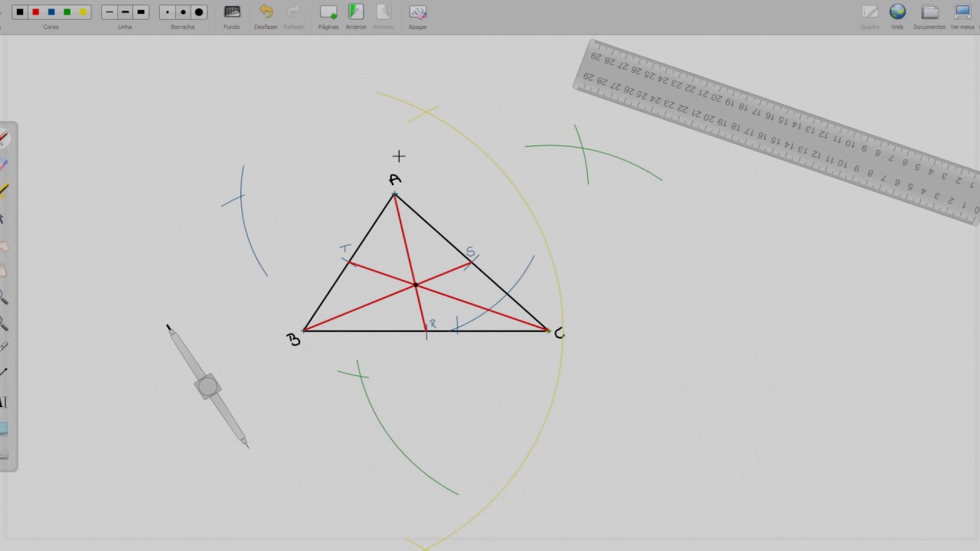980x551 pixels.
Task: Choose the medium eraser size
Action: (x=183, y=12)
